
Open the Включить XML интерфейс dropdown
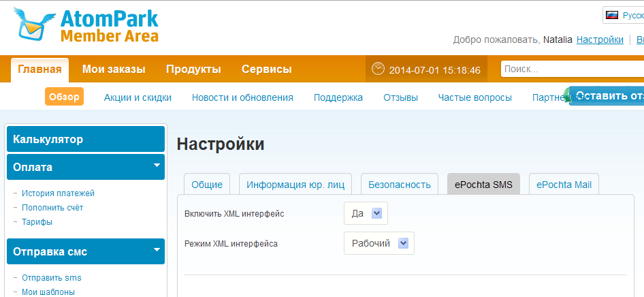(376, 213)
